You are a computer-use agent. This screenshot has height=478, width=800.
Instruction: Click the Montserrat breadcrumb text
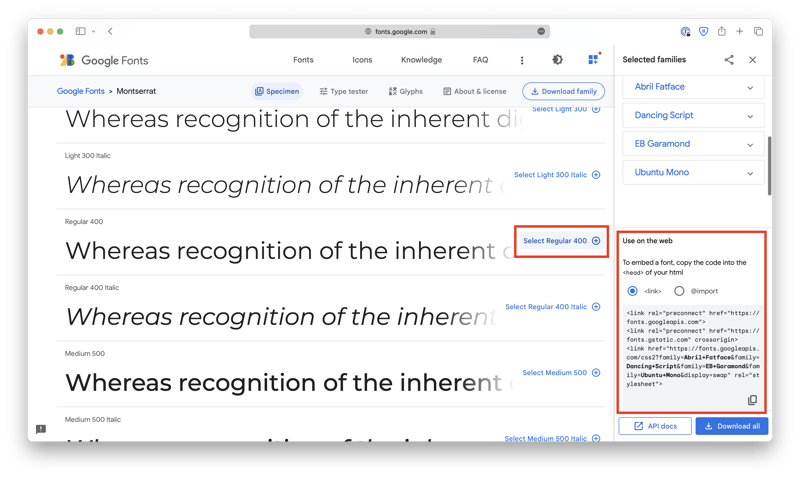[x=136, y=91]
